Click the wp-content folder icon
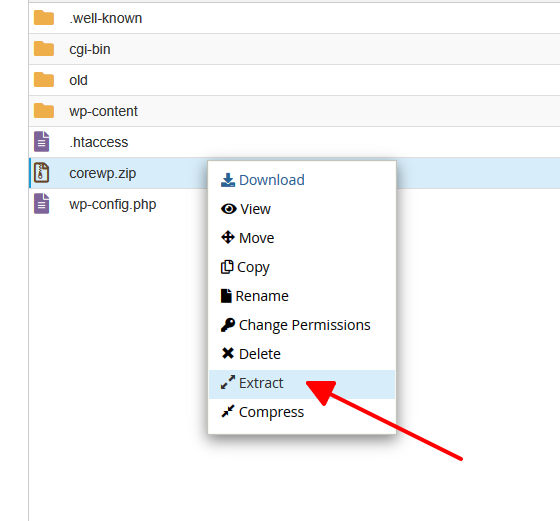This screenshot has height=521, width=560. click(44, 111)
